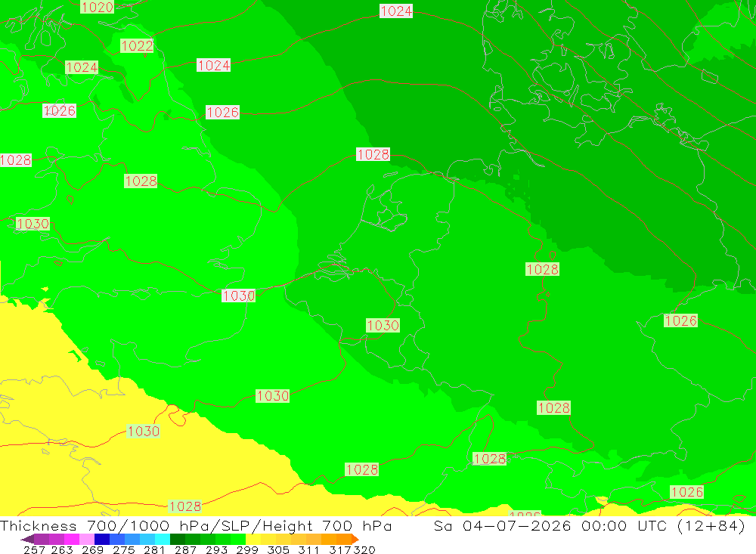Click legend value 263
The width and height of the screenshot is (756, 554).
click(x=62, y=549)
